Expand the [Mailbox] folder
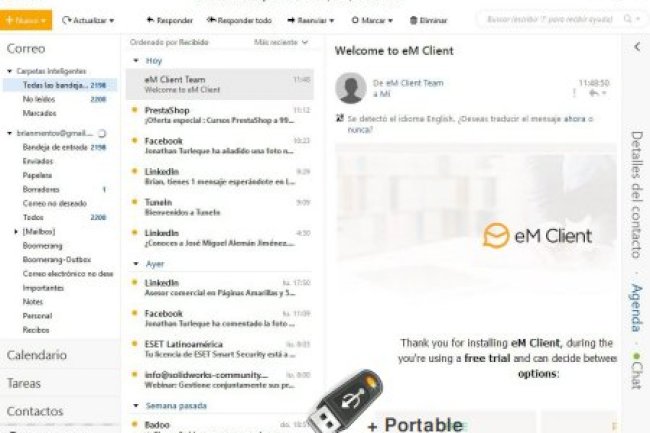 pos(16,231)
